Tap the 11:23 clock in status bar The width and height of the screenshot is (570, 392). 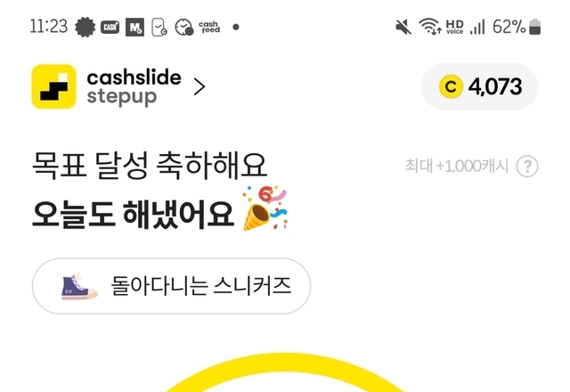pyautogui.click(x=49, y=27)
